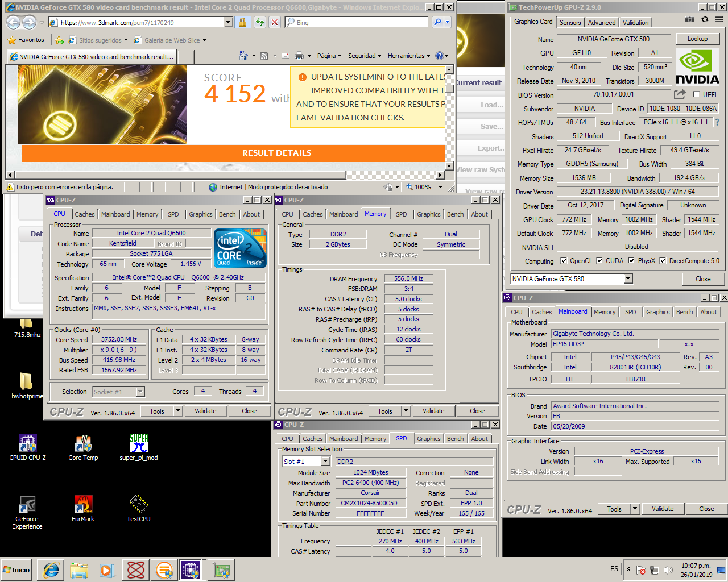
Task: Open the address bar URL history dropdown
Action: pos(229,22)
